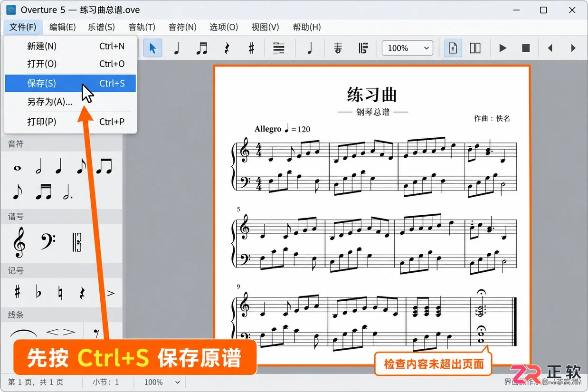
Task: Click quarter note icon right of staff-lines icon
Action: pyautogui.click(x=310, y=48)
